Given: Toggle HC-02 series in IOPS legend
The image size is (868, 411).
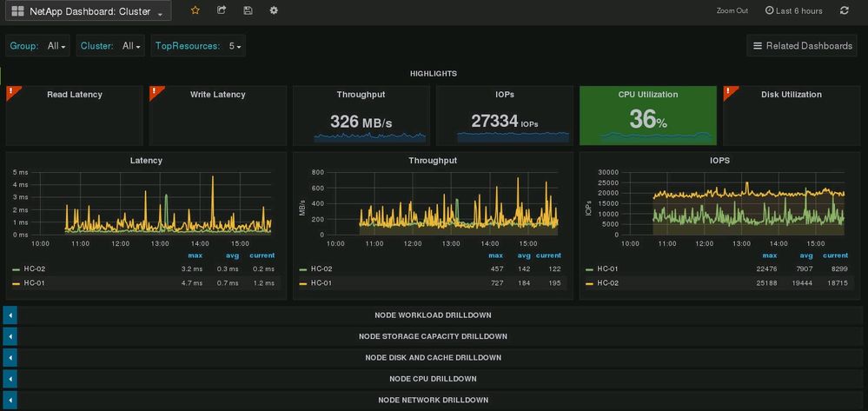Looking at the screenshot, I should 607,283.
